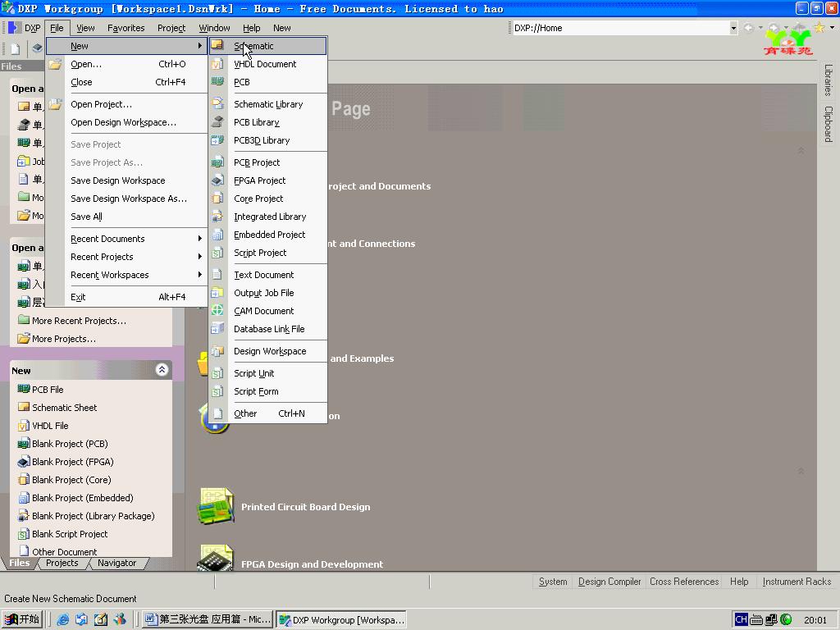840x630 pixels.
Task: Click the favorites star icon in toolbar
Action: click(x=819, y=28)
